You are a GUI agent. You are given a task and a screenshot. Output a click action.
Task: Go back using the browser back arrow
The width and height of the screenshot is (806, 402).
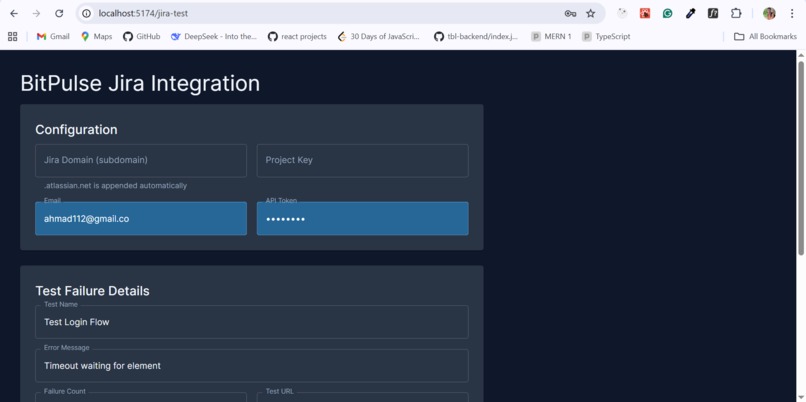[x=14, y=13]
